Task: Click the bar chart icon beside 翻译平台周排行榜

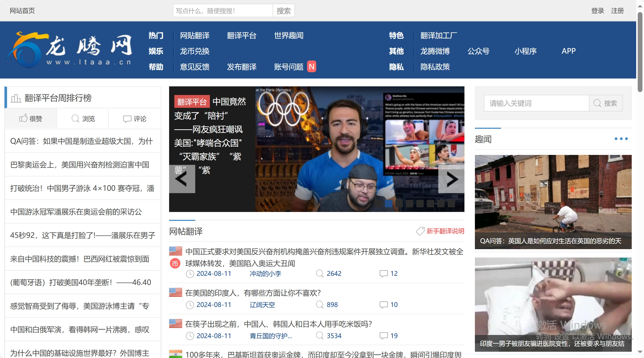Action: 15,98
